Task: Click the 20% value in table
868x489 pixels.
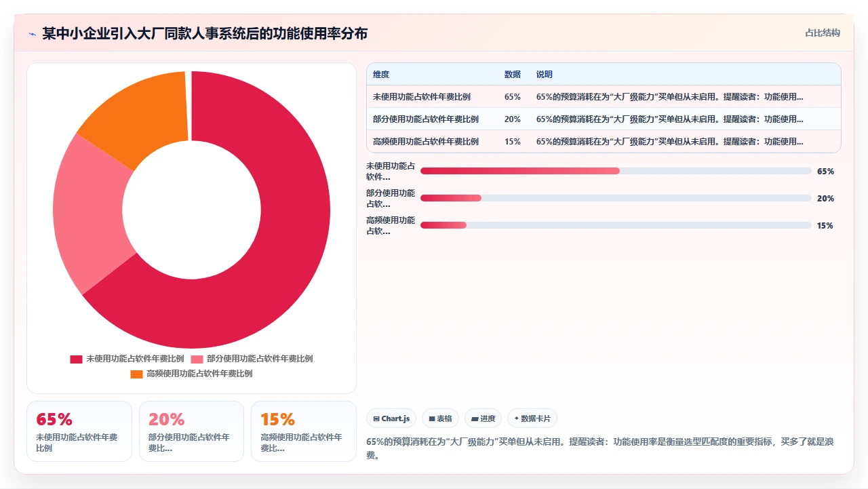Action: pyautogui.click(x=513, y=119)
